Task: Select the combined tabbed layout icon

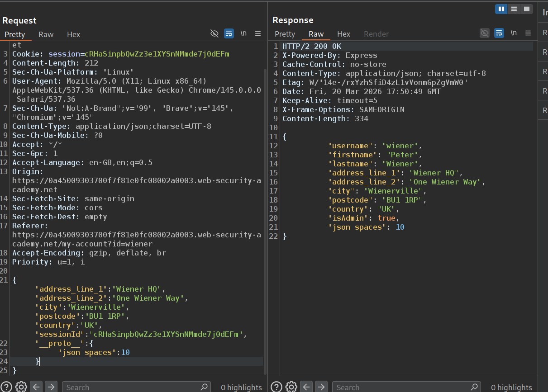Action: (x=526, y=9)
